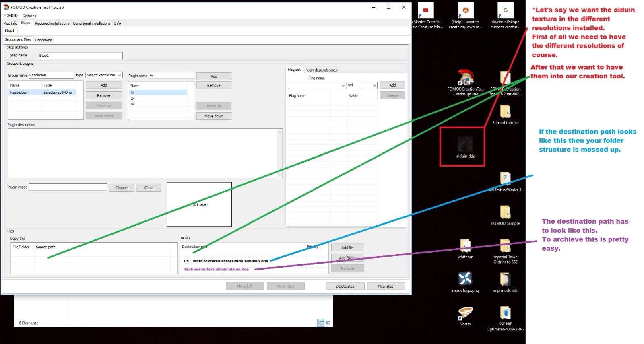Open the Options menu

[29, 16]
